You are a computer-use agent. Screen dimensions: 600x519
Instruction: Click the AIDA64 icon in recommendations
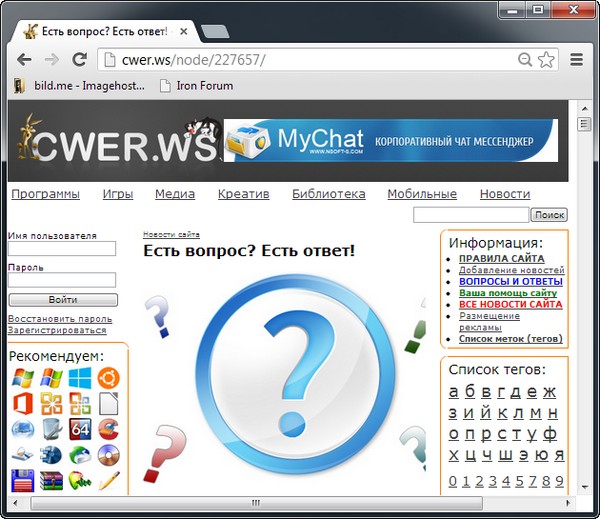pos(80,430)
